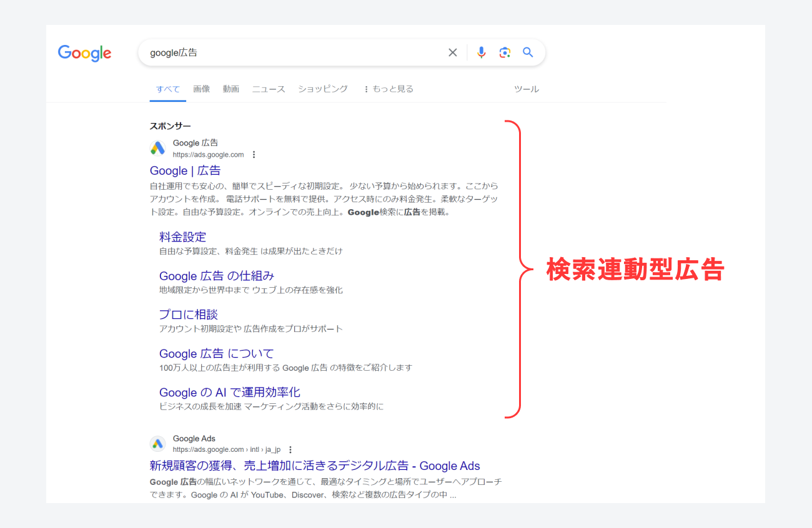
Task: Click the Google logo
Action: point(84,53)
